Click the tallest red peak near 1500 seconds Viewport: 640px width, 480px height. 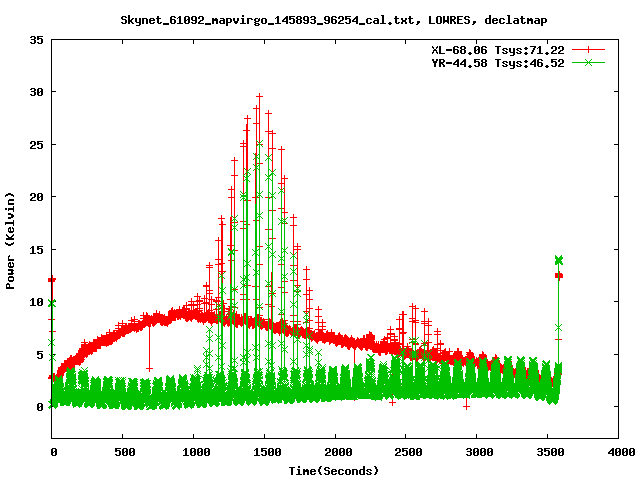(260, 97)
